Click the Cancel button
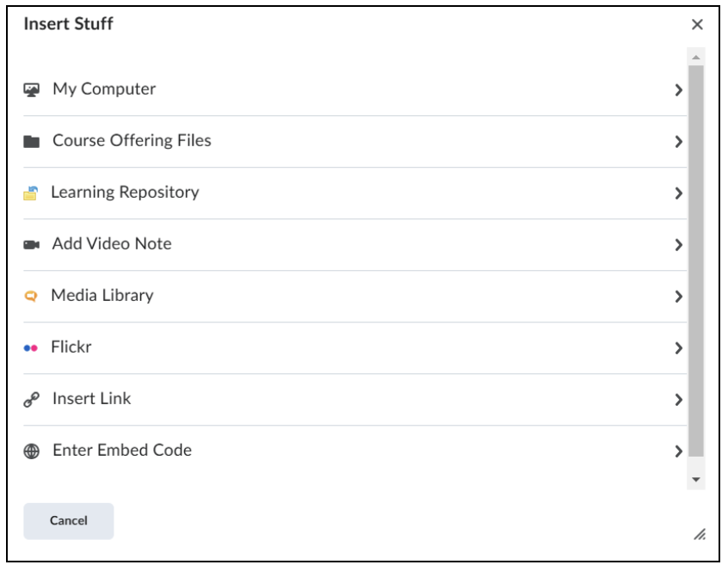 [69, 521]
